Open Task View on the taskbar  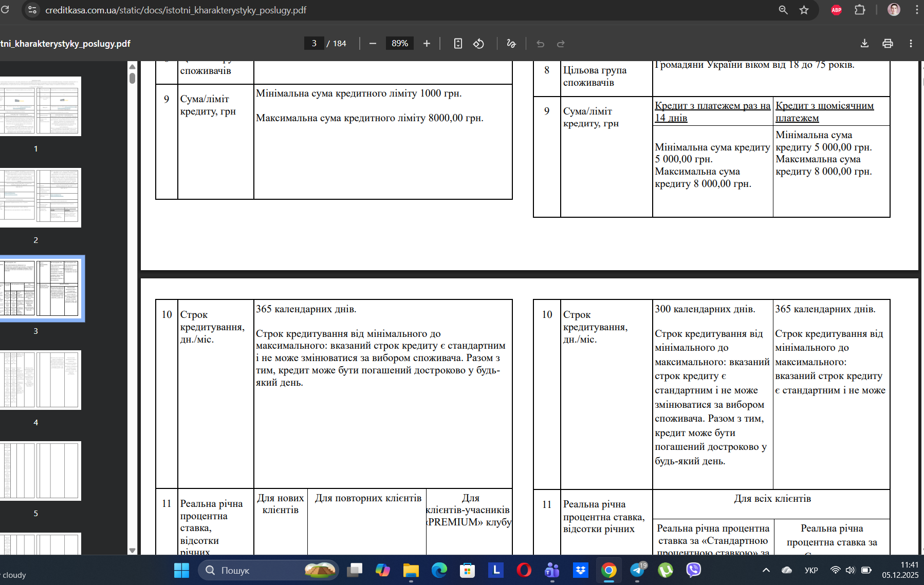coord(355,570)
